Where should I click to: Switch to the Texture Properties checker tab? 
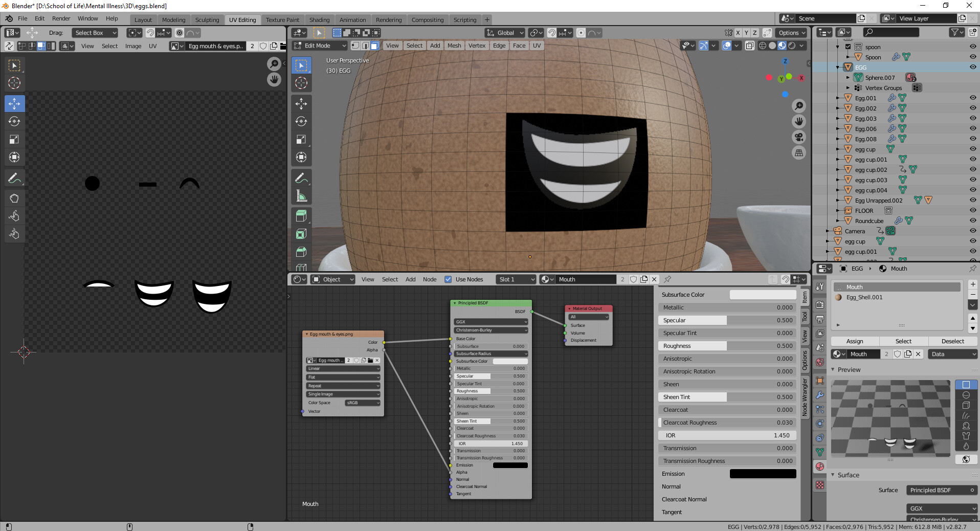pos(820,484)
